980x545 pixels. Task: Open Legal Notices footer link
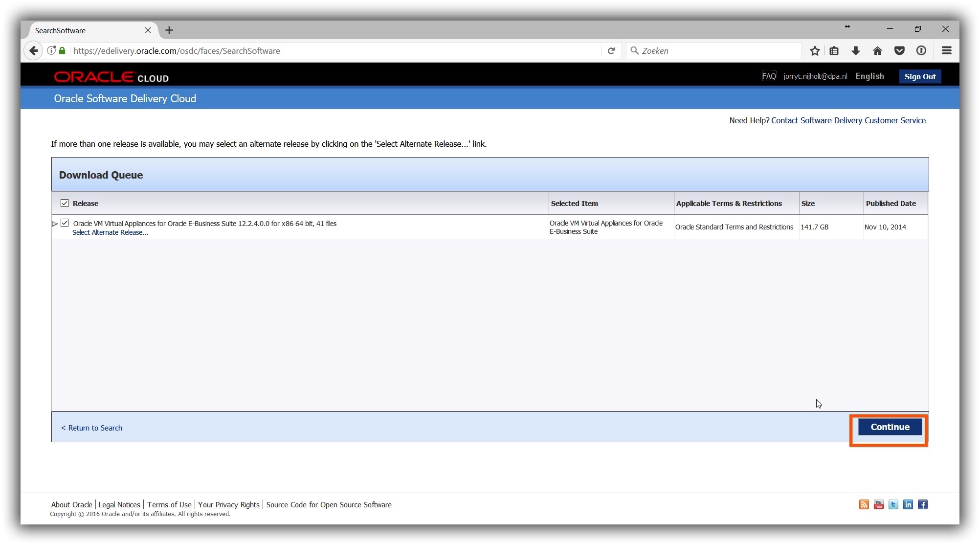[x=119, y=504]
